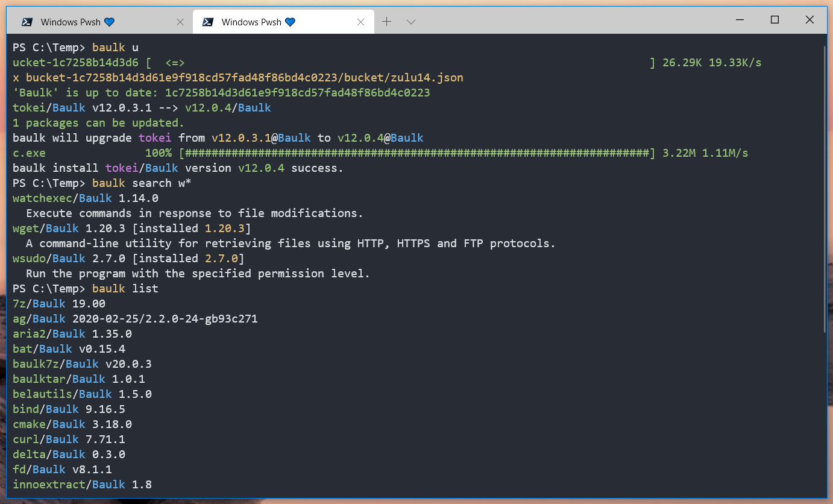The image size is (833, 504).
Task: Click the PowerShell icon on second tab
Action: (208, 22)
